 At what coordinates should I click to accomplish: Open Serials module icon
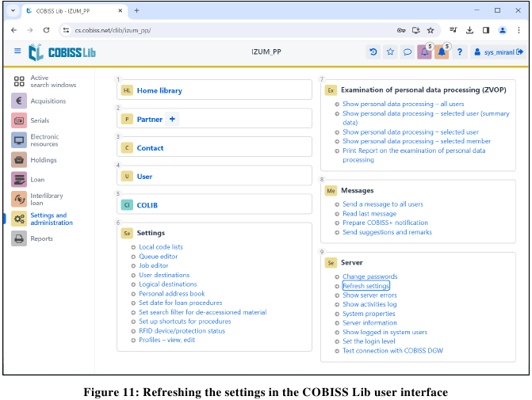19,120
